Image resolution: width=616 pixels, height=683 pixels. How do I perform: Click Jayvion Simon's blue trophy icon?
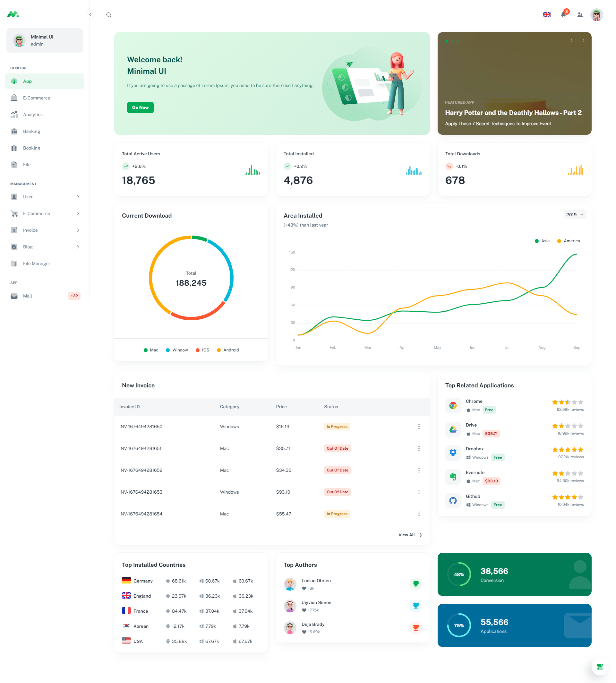[415, 606]
